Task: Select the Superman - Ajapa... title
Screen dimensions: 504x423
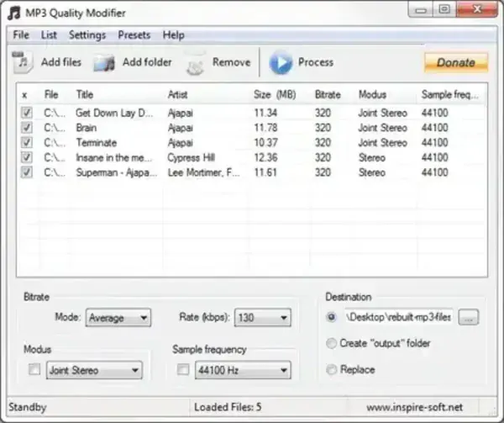Action: click(117, 172)
